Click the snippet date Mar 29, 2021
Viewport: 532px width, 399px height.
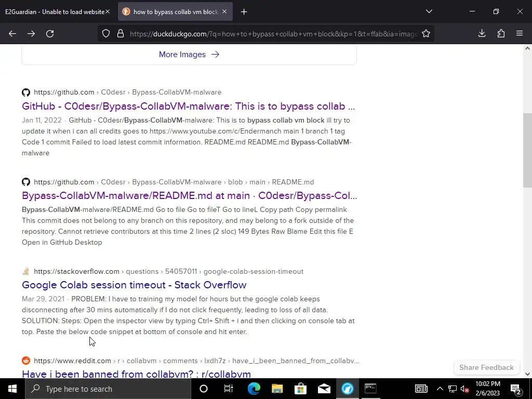43,299
